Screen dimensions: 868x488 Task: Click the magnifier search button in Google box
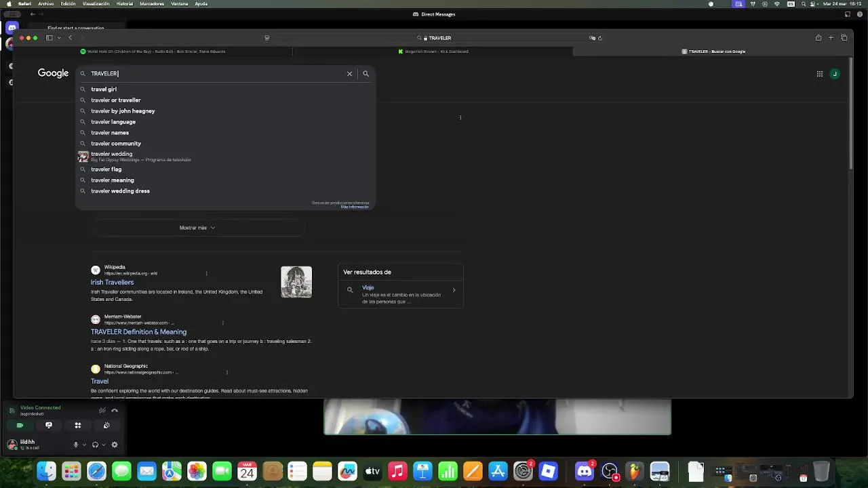[366, 73]
